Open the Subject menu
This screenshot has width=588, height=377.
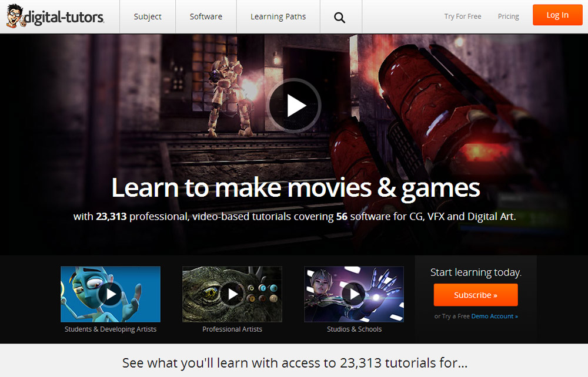(x=148, y=16)
